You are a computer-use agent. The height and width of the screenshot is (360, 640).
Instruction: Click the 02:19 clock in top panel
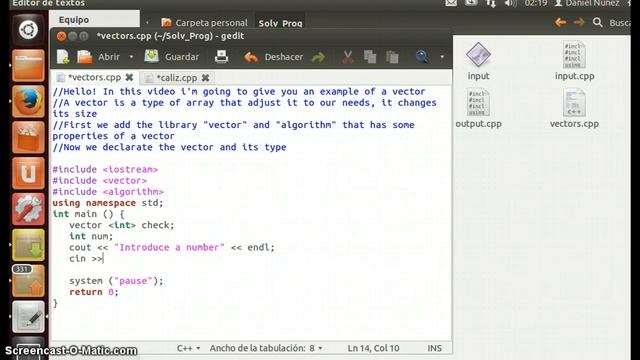point(536,3)
